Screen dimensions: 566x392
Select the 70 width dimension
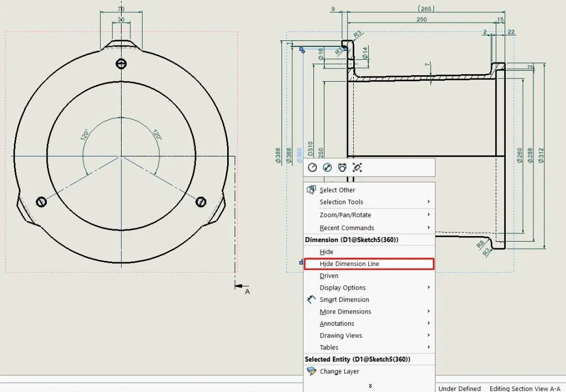[x=121, y=9]
